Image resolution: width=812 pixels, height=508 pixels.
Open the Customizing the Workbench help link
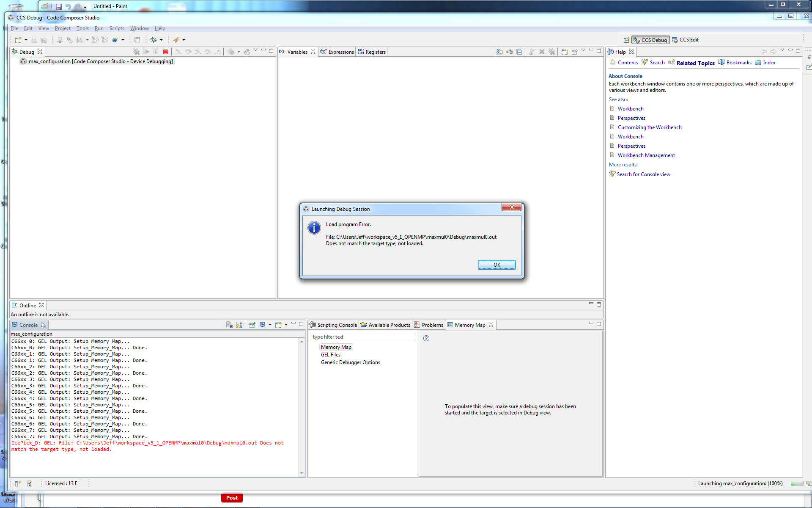(650, 127)
